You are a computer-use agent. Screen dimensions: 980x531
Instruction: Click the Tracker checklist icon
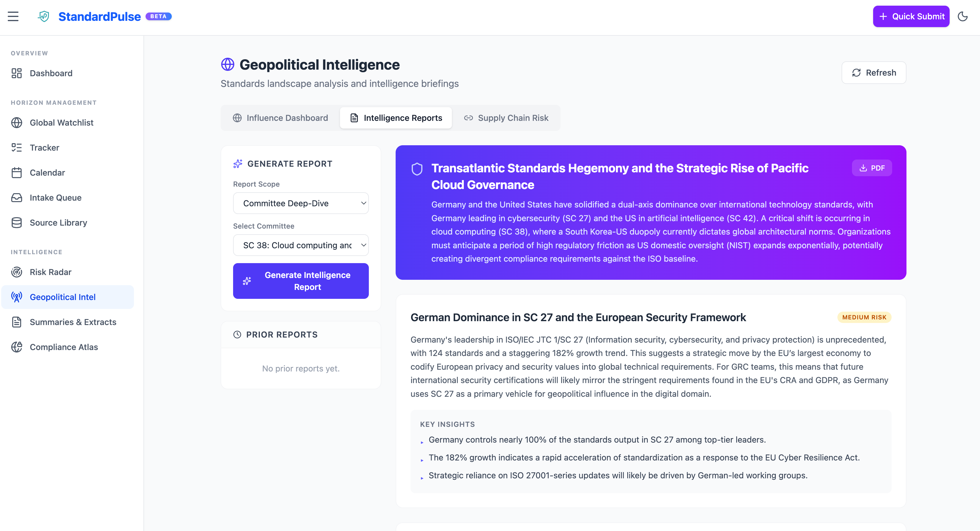pyautogui.click(x=17, y=148)
